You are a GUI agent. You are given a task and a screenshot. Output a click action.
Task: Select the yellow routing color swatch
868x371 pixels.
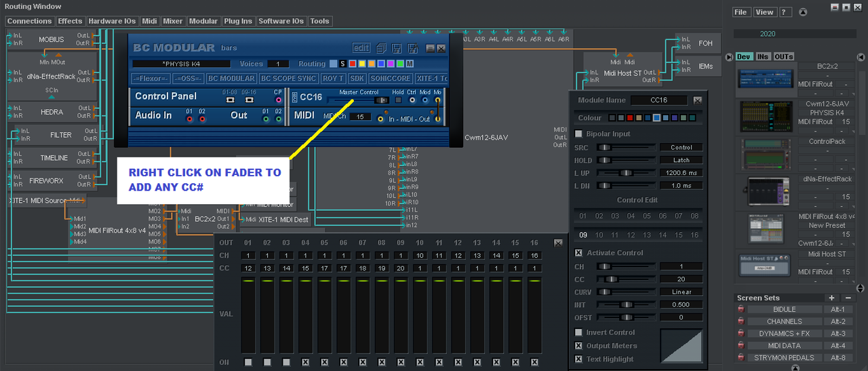pyautogui.click(x=361, y=64)
